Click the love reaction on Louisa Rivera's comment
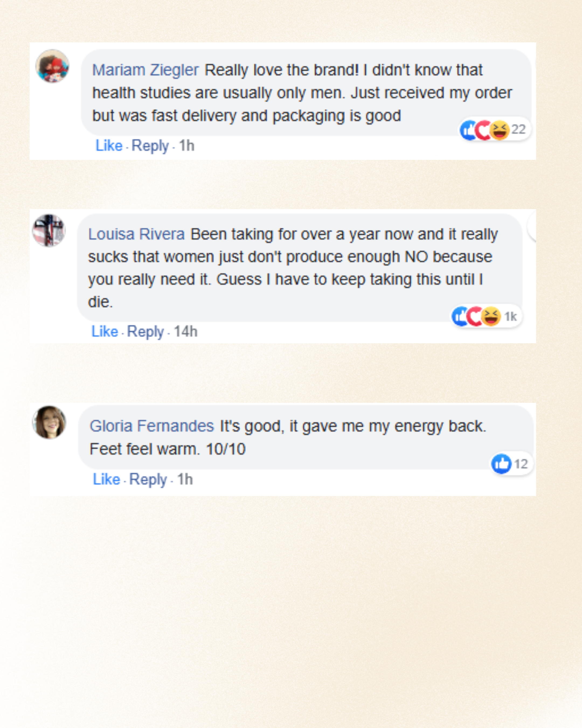Image resolution: width=582 pixels, height=728 pixels. [475, 316]
